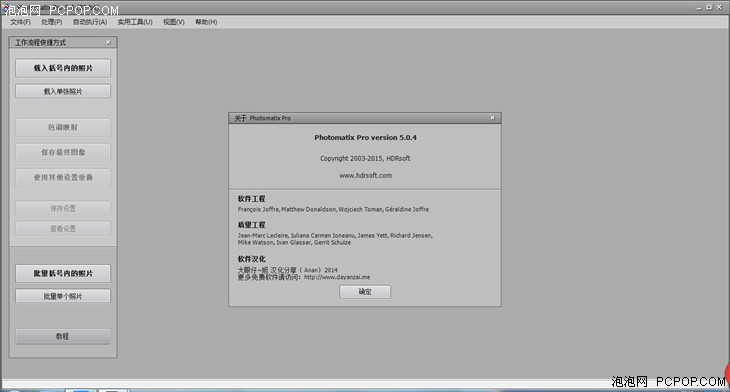730x392 pixels.
Task: Open the 教程 tutorial button
Action: click(63, 336)
